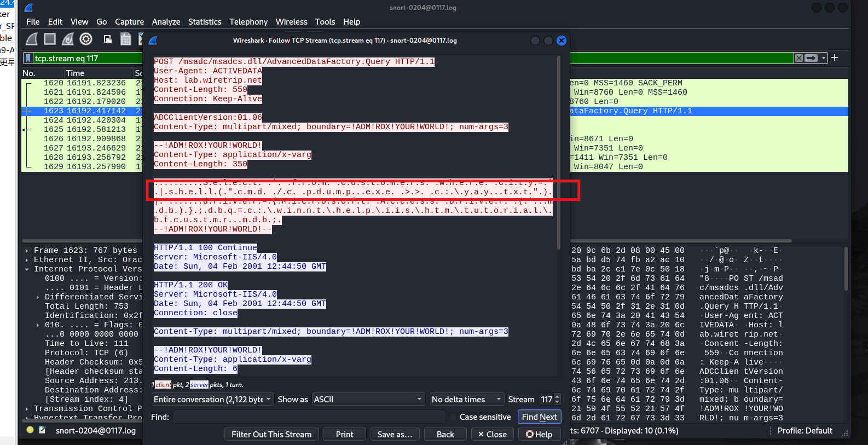Viewport: 868px width, 445px height.
Task: Expand the Flags field tree node
Action: click(38, 325)
